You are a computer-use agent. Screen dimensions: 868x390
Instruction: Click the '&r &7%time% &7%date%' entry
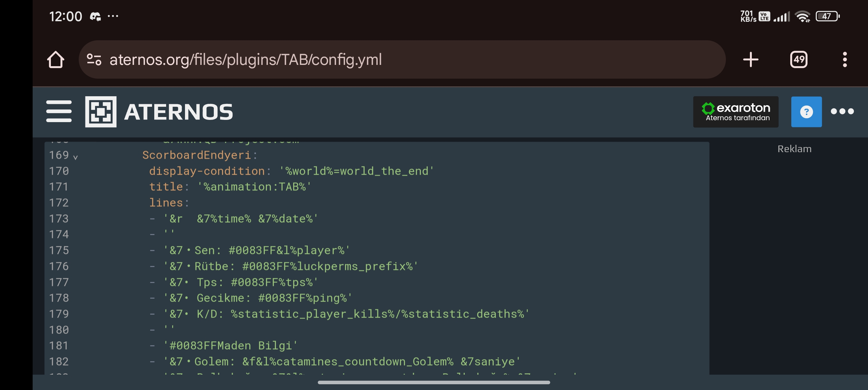pos(241,219)
